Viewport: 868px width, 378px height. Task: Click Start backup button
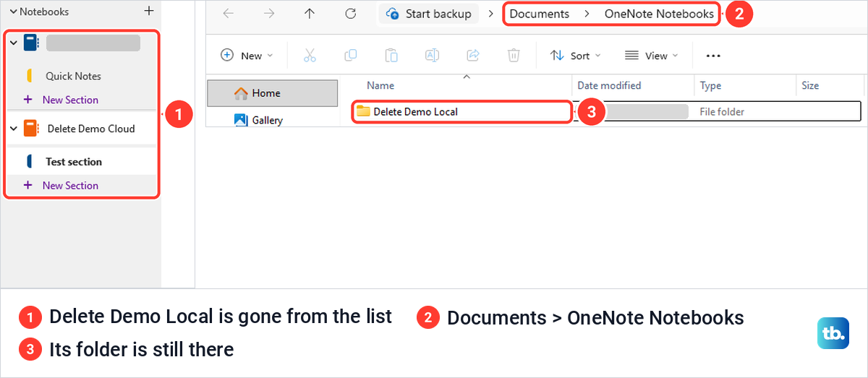pyautogui.click(x=430, y=14)
